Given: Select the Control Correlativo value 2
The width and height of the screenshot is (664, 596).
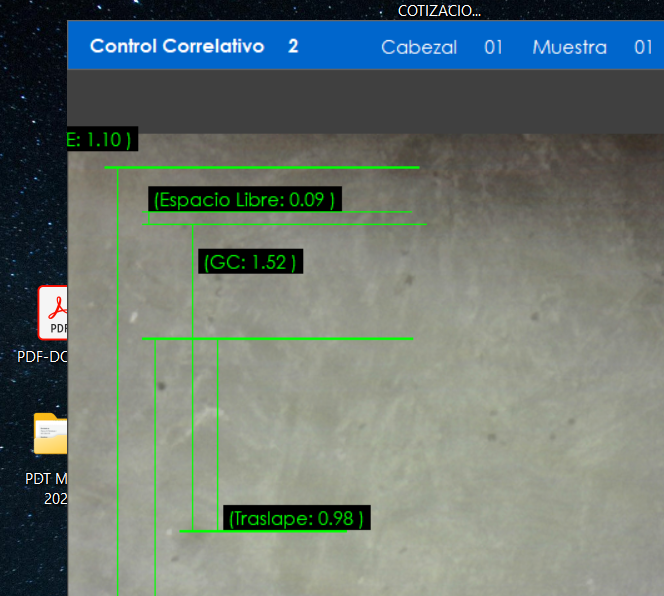Looking at the screenshot, I should pyautogui.click(x=293, y=47).
